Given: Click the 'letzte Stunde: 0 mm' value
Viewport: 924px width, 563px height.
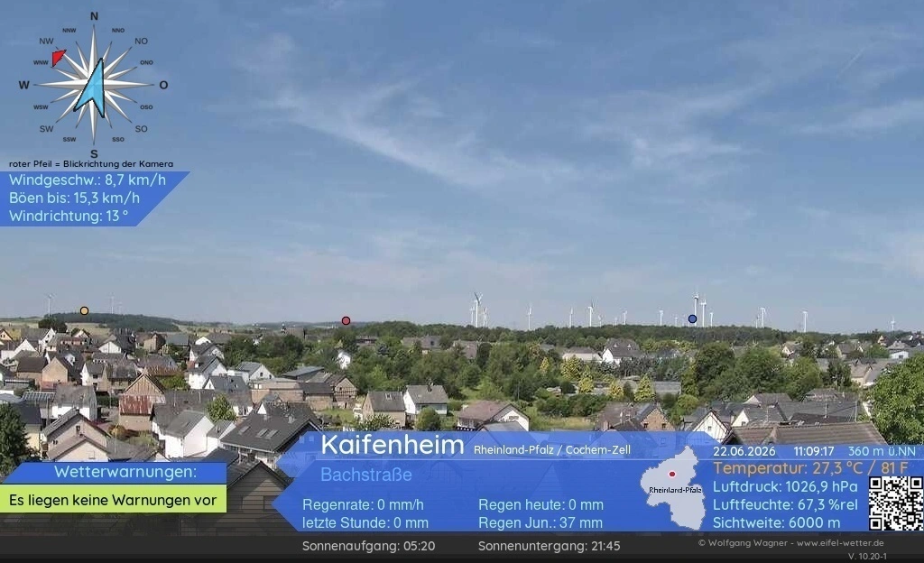Looking at the screenshot, I should [x=365, y=523].
